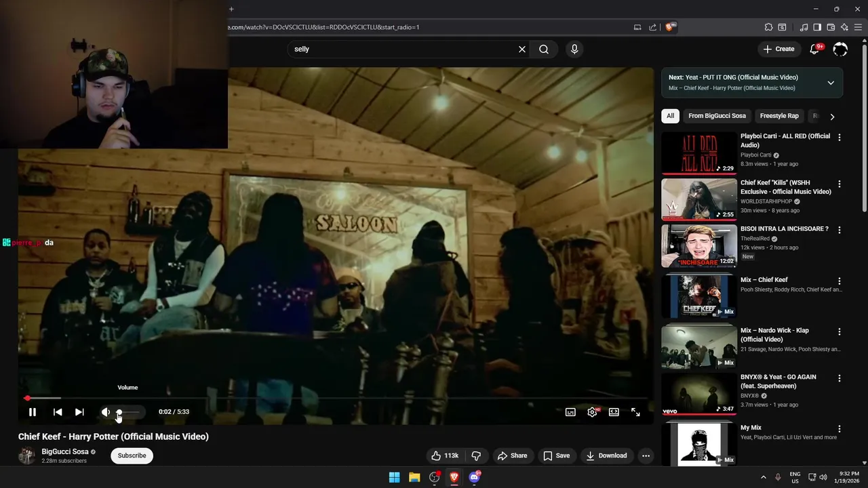The image size is (868, 488).
Task: Skip to the next video in player
Action: pyautogui.click(x=79, y=411)
